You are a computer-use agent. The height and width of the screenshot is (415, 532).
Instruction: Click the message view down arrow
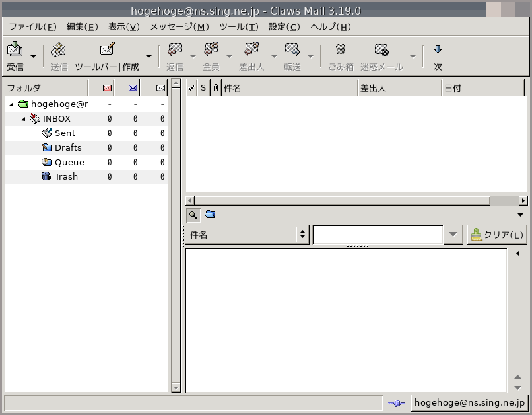coord(517,387)
